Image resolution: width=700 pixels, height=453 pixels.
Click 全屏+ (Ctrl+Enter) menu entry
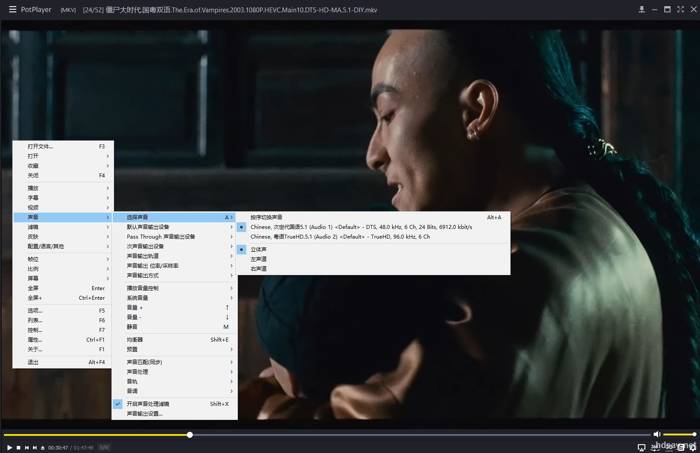(63, 298)
